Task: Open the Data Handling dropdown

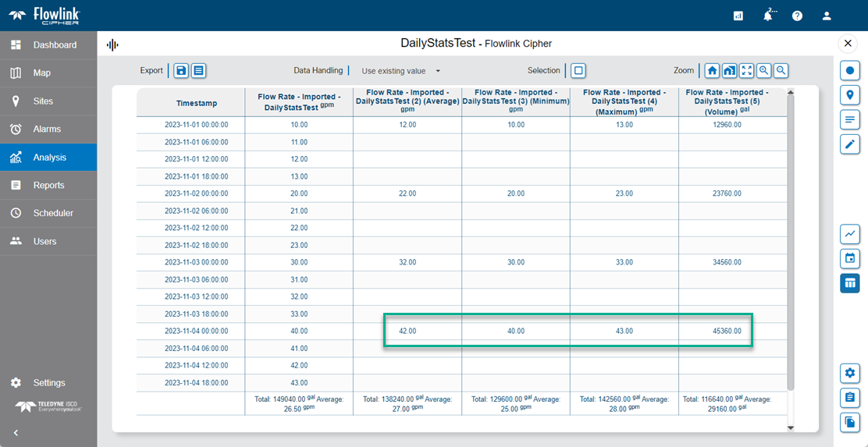Action: (401, 71)
